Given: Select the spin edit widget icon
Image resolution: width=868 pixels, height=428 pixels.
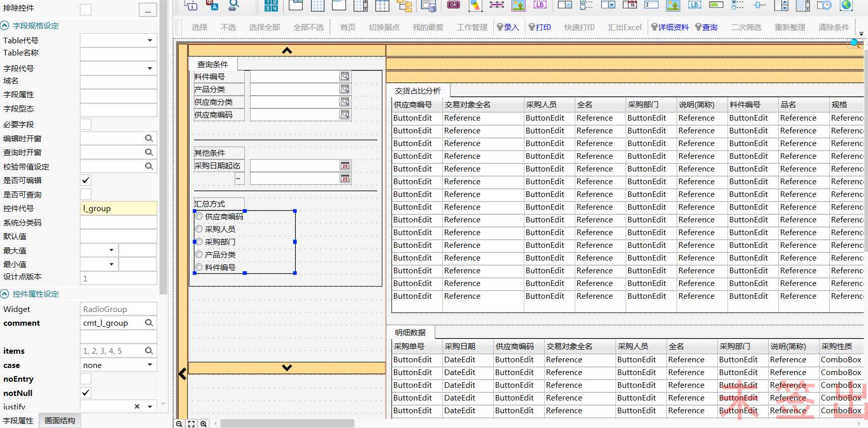Looking at the screenshot, I should pos(781,5).
